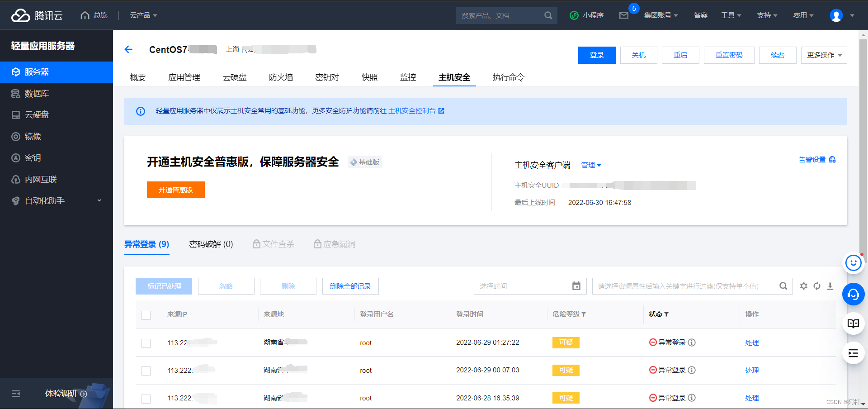Open the 密码破解 (0) tab
Viewport: 868px width, 409px height.
tap(211, 244)
